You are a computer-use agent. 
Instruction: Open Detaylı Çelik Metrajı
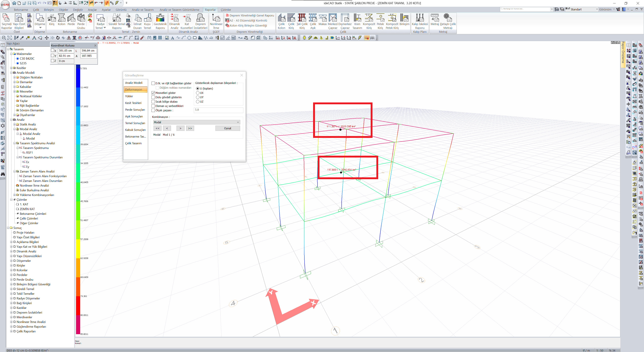[448, 21]
